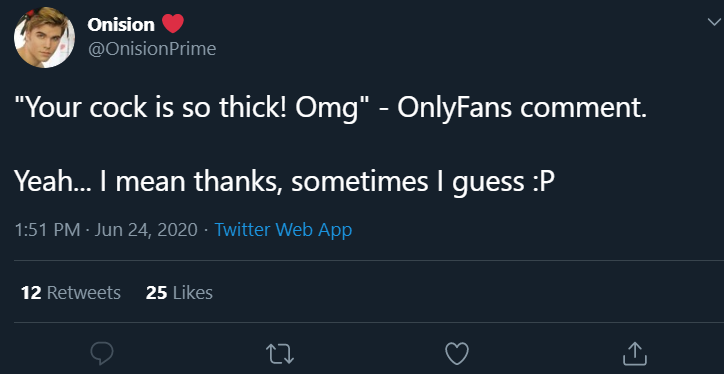Select the OnlyFans comment quote text
Viewport: 724px width, 374px height.
pyautogui.click(x=331, y=108)
